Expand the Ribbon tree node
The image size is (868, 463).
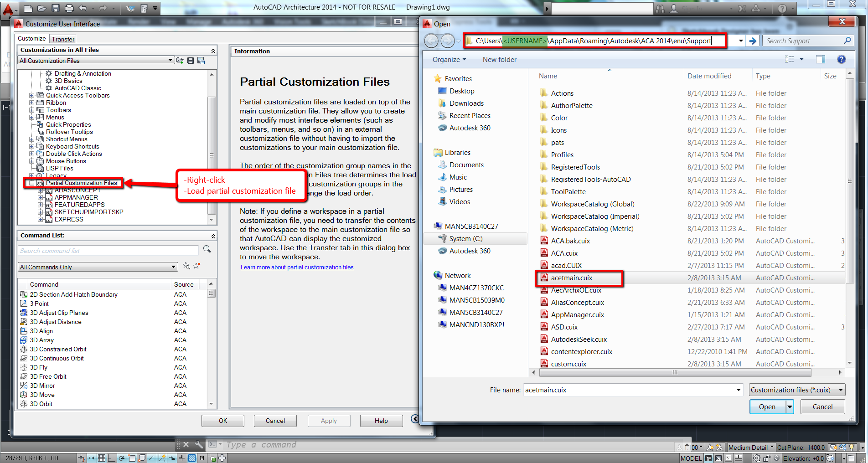(31, 103)
